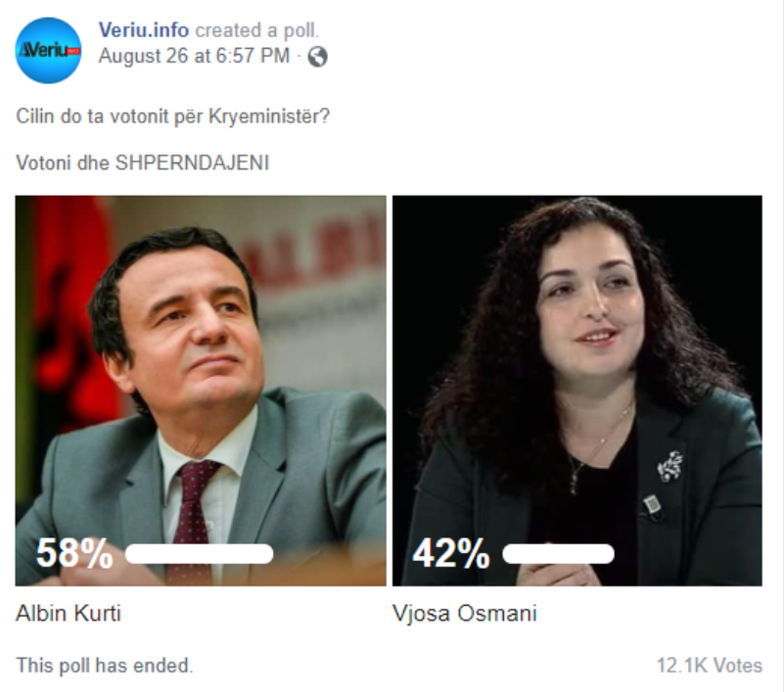Select the Albin Kurti option caption
Image resolution: width=784 pixels, height=692 pixels.
[69, 615]
